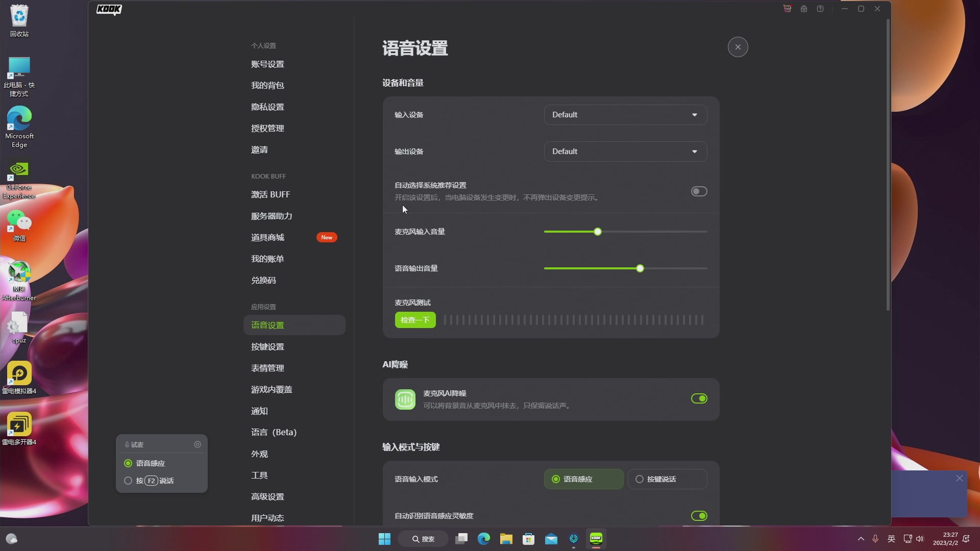Open weather widget at taskbar left

click(11, 539)
